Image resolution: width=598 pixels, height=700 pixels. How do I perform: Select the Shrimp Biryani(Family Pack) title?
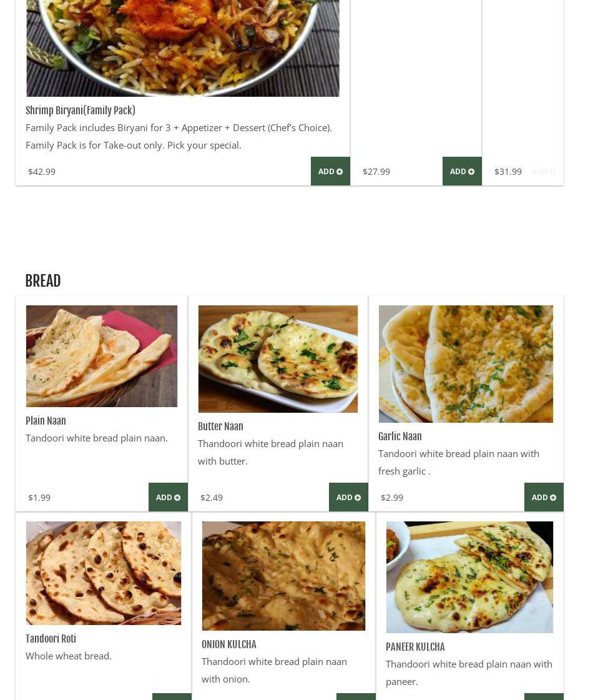click(81, 111)
